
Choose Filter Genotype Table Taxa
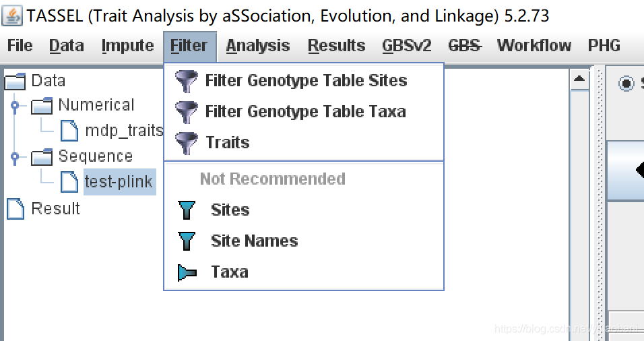(305, 111)
